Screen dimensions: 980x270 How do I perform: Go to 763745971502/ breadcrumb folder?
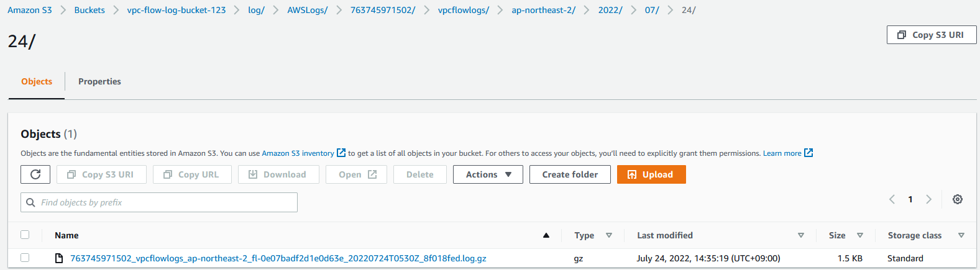click(383, 10)
